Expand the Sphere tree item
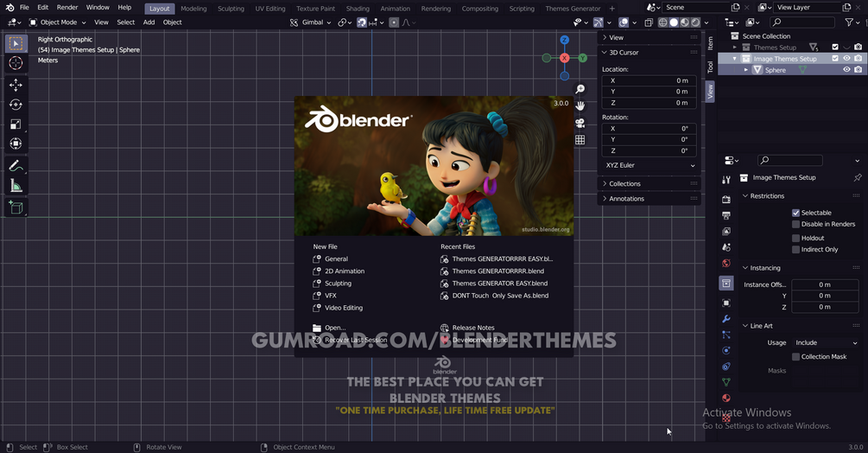 click(x=745, y=70)
